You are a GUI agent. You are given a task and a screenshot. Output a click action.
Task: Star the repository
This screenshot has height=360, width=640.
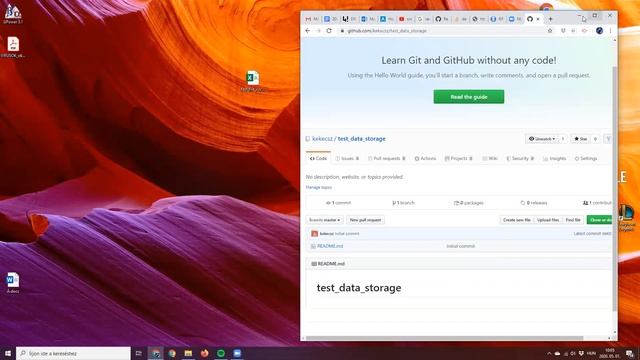(x=580, y=139)
